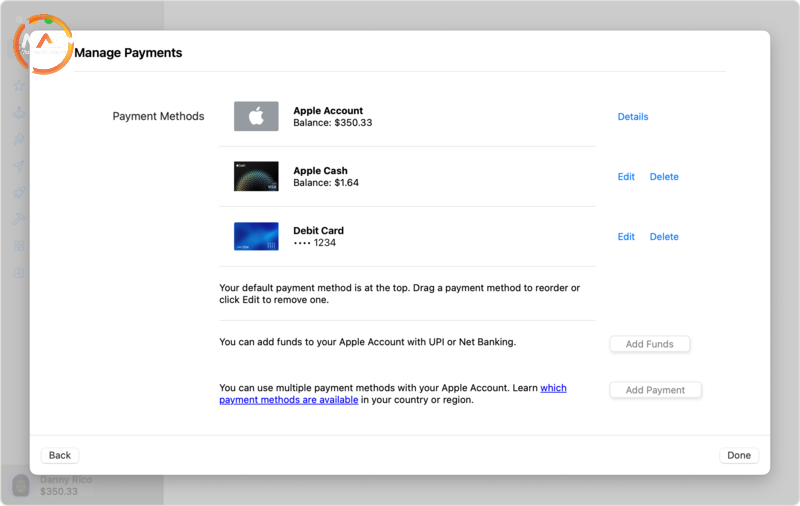Open the Create paintbrush icon in sidebar
Viewport: 800px width, 506px height.
click(19, 139)
